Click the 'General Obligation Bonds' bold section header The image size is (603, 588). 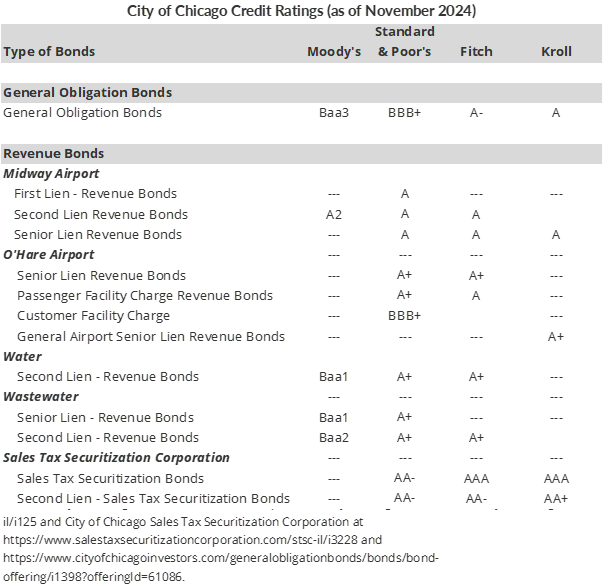click(x=88, y=93)
